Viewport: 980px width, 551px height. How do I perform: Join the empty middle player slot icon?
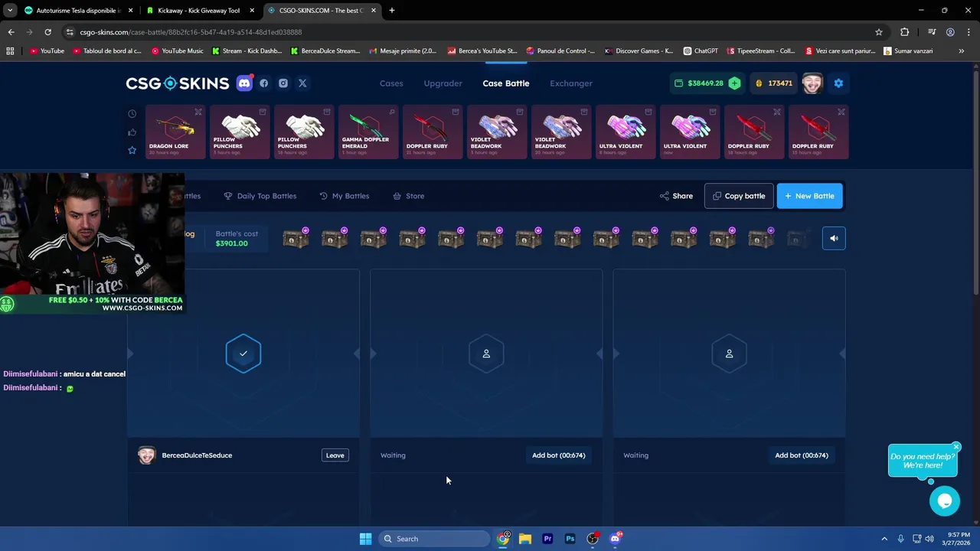[x=486, y=354]
